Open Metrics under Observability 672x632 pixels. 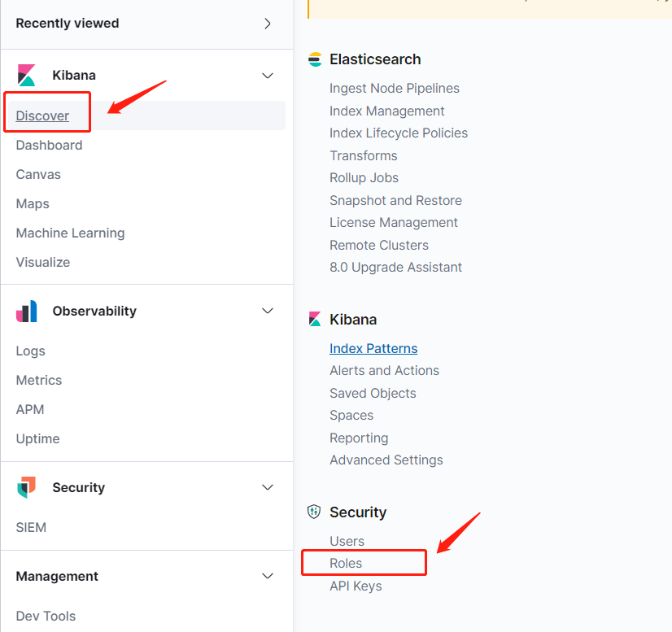(39, 380)
